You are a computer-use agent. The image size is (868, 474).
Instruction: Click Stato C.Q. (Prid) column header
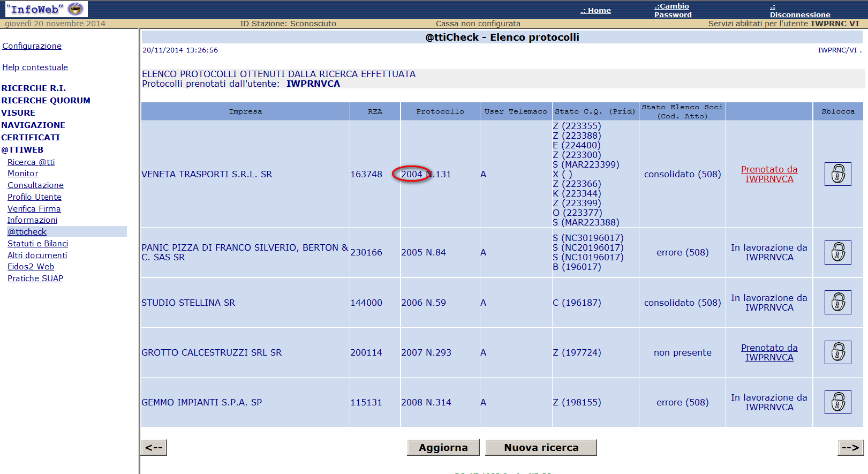click(x=595, y=111)
